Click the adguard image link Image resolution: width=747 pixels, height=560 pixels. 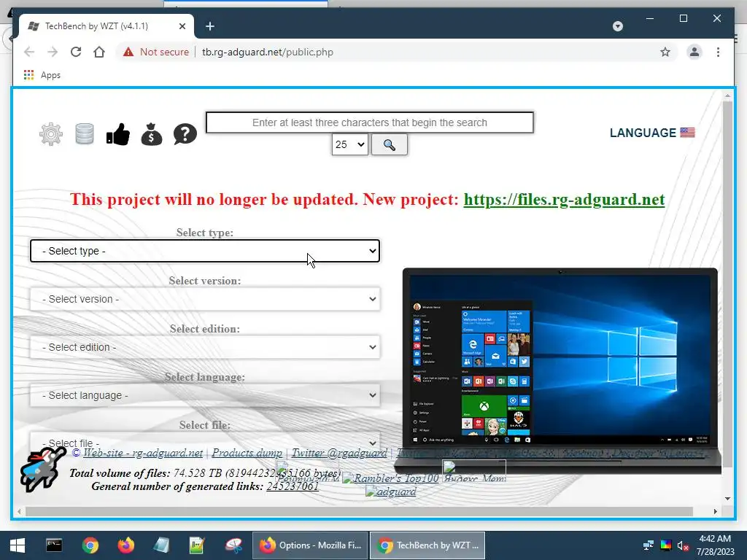click(391, 491)
